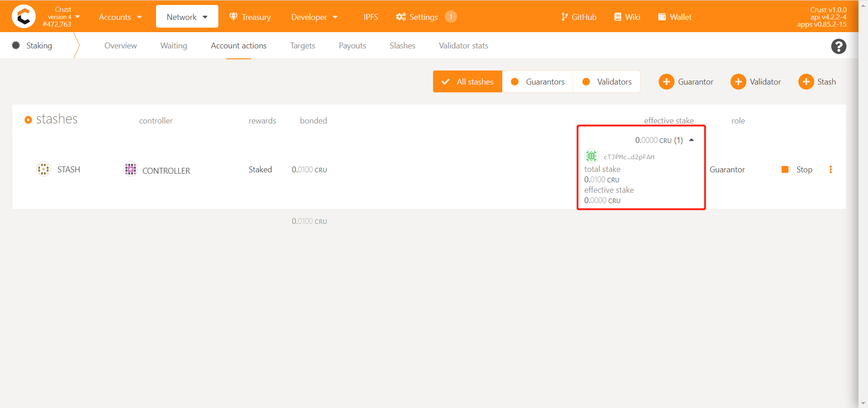This screenshot has width=868, height=408.
Task: Click the Guarantor role label
Action: click(727, 170)
